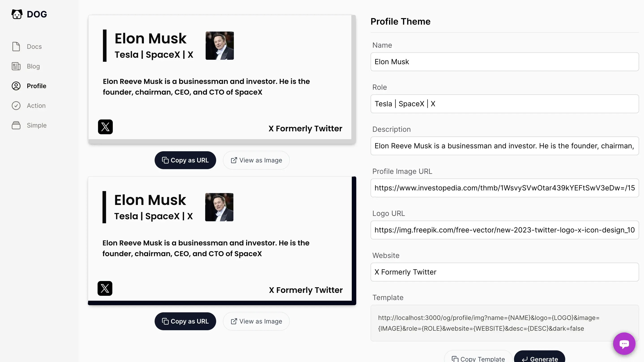Open the Blog newspaper icon
Screen dimensions: 644x362
[16, 66]
